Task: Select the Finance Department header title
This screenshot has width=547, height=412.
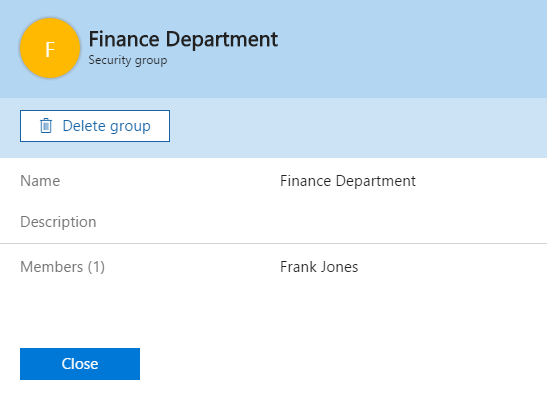Action: click(183, 39)
